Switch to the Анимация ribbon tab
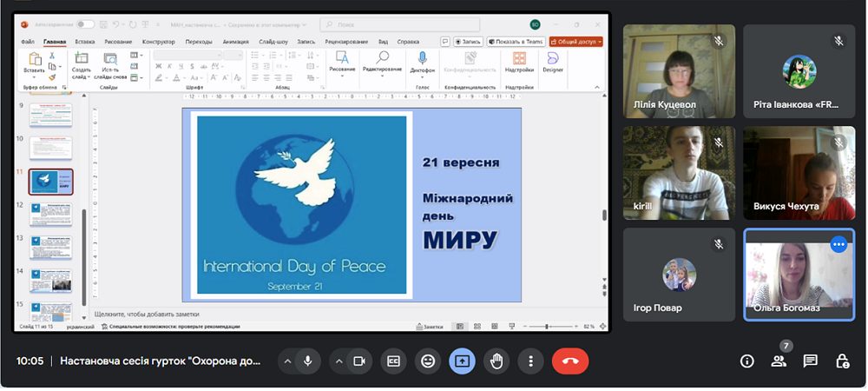Screen dimensions: 868x391 pos(236,42)
